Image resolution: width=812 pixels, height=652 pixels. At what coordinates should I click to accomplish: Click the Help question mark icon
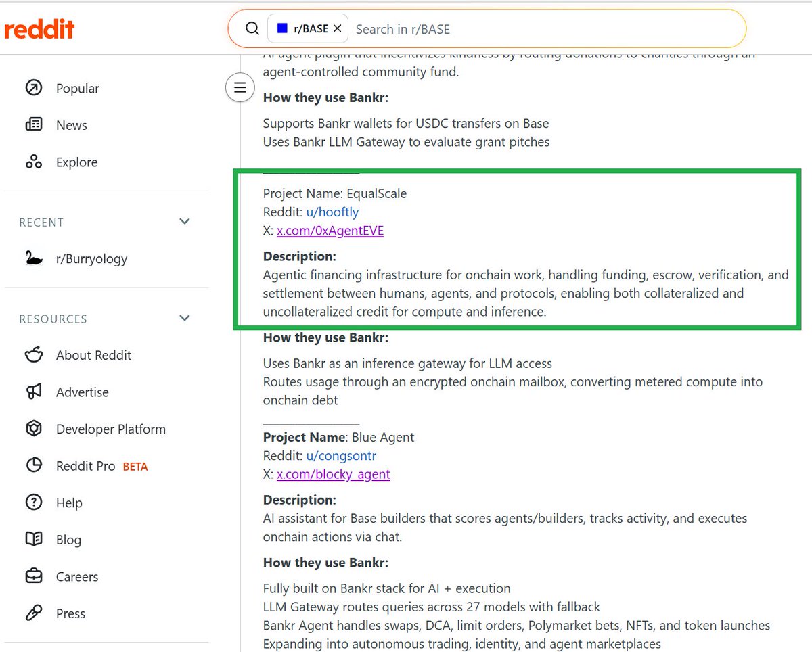pos(33,503)
